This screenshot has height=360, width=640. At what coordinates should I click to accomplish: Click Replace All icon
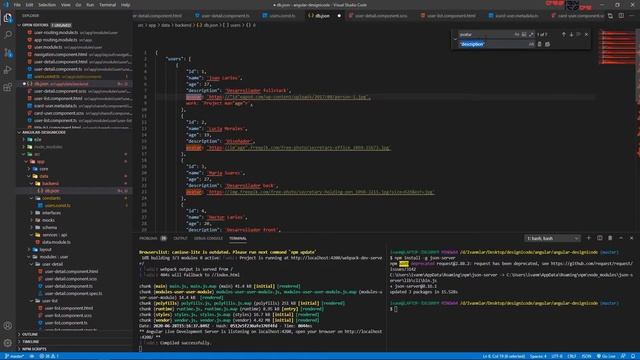pos(547,44)
